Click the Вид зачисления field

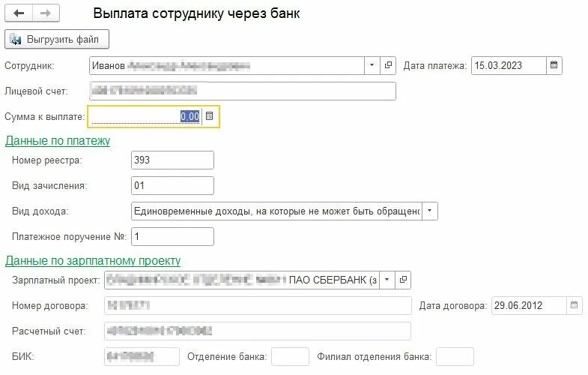coord(172,186)
